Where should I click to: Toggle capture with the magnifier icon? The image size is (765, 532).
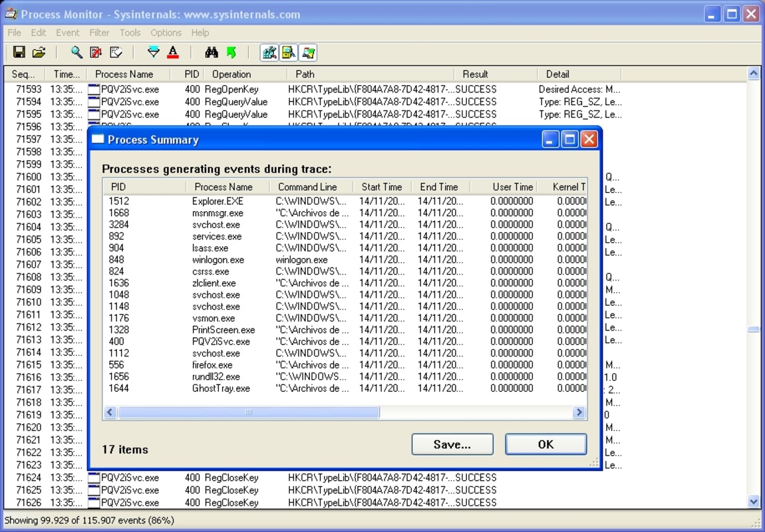[77, 53]
